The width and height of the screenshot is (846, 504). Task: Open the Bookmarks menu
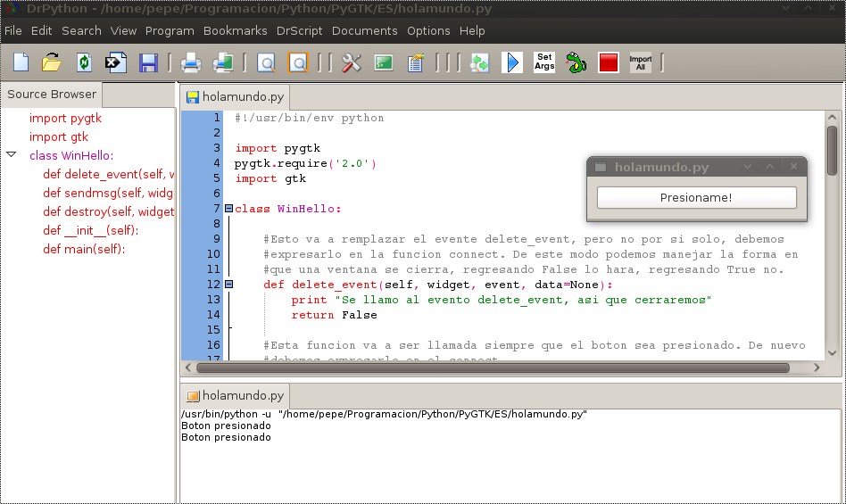tap(236, 30)
